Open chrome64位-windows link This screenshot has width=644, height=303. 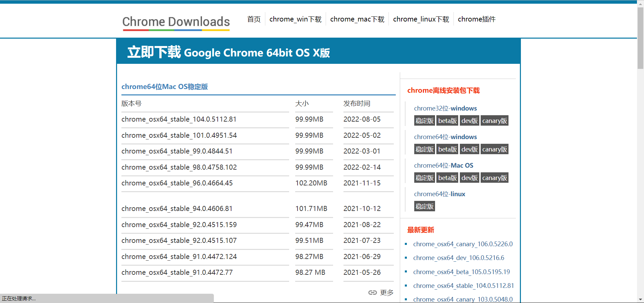445,137
